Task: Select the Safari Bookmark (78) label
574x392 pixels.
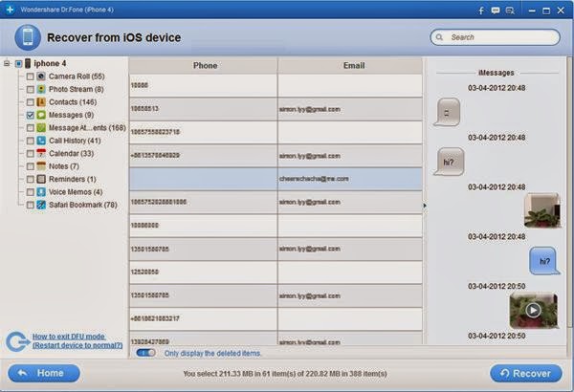Action: [83, 205]
